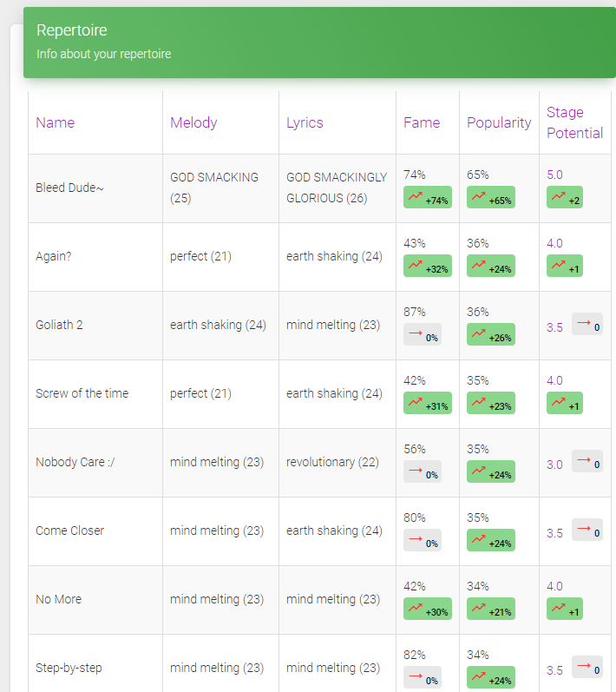The image size is (616, 692).
Task: Sort by Lyrics column header
Action: 305,122
